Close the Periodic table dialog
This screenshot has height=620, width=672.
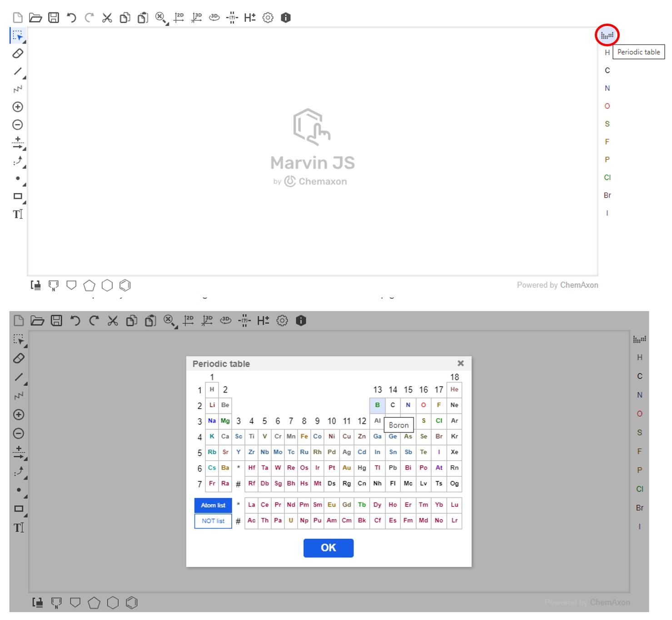(x=461, y=363)
